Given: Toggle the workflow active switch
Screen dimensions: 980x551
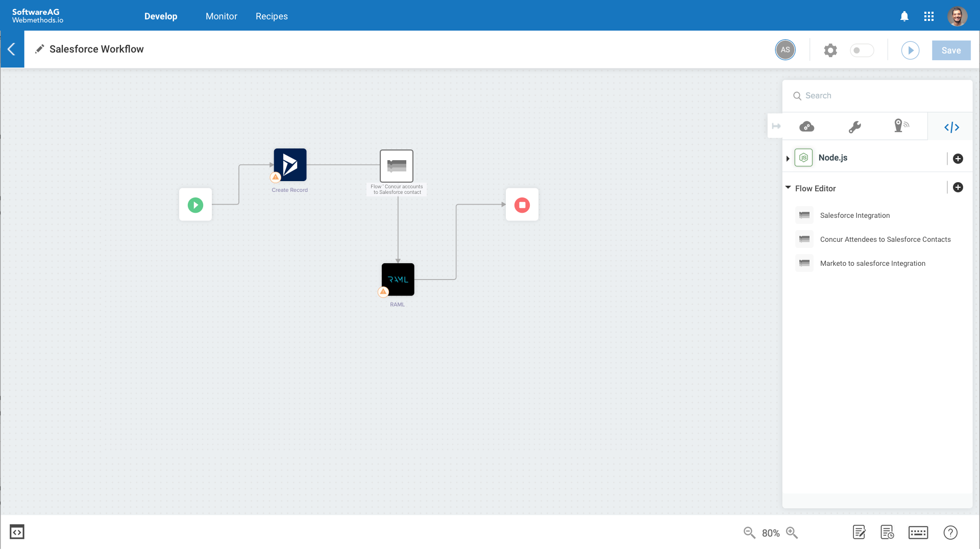Looking at the screenshot, I should coord(862,51).
